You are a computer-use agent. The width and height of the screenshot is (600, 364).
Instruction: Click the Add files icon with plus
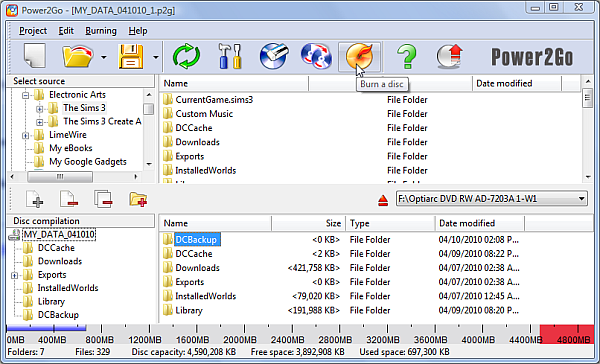pos(34,199)
